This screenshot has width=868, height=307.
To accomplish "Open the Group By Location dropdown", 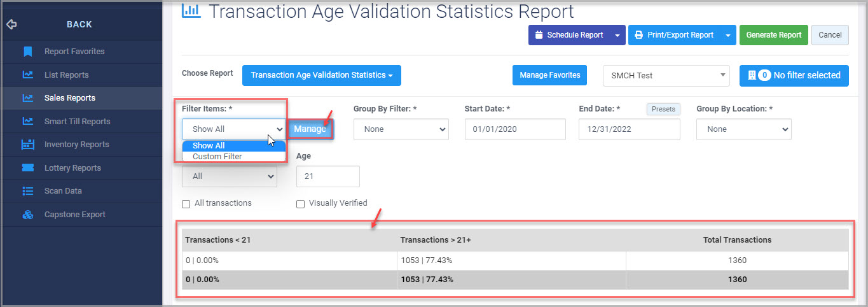I will pyautogui.click(x=744, y=129).
